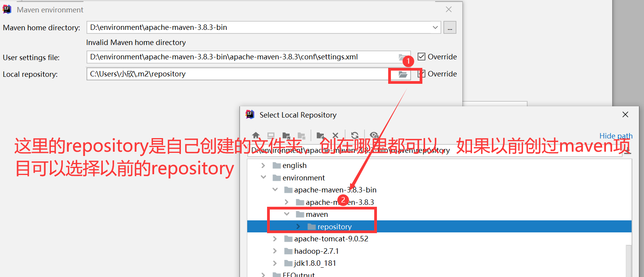Screen dimensions: 644x277
Task: Expand the hadoop-2.7.1 folder
Action: pyautogui.click(x=275, y=251)
